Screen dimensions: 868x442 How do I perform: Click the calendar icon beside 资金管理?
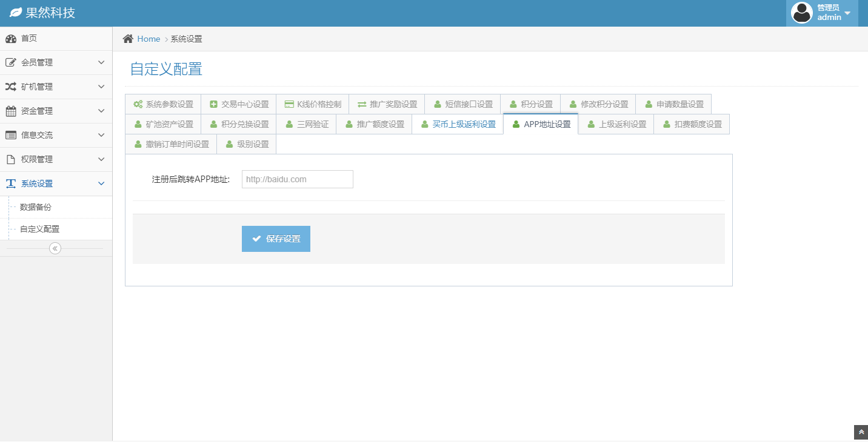pyautogui.click(x=11, y=111)
